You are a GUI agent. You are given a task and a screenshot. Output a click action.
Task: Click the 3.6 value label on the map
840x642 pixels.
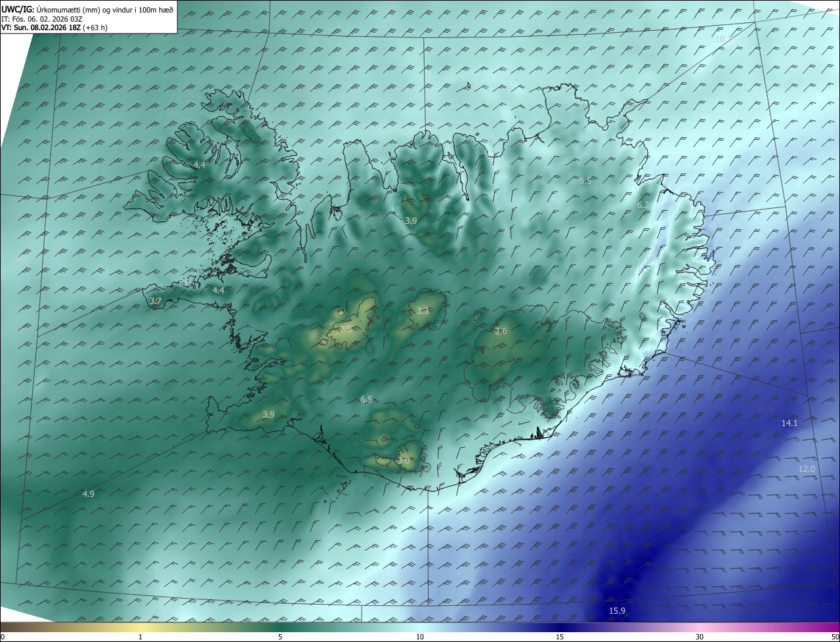pos(501,332)
